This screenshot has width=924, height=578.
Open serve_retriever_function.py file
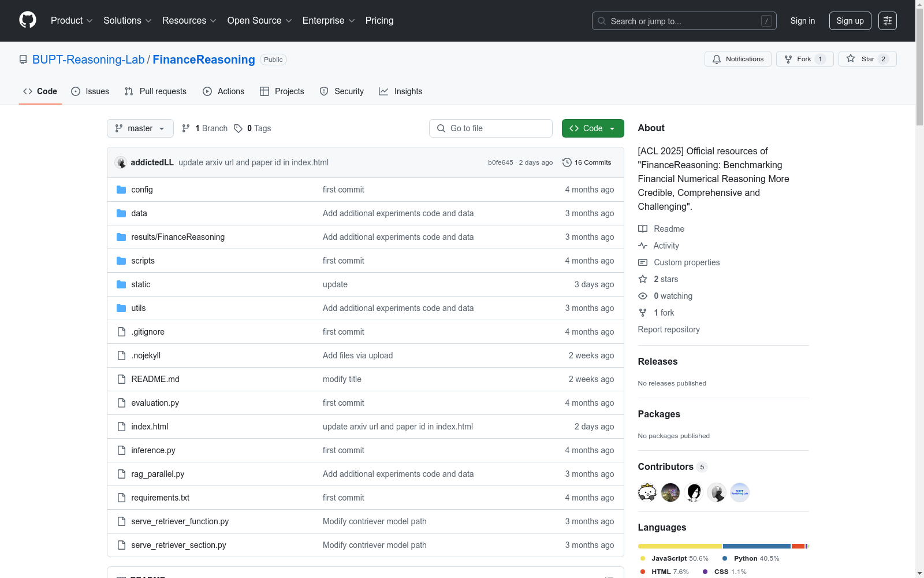coord(180,521)
